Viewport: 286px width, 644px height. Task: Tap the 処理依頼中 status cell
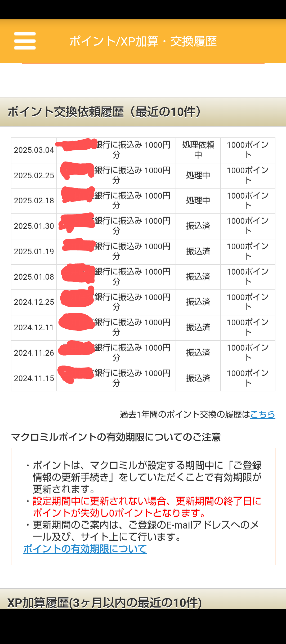point(198,150)
